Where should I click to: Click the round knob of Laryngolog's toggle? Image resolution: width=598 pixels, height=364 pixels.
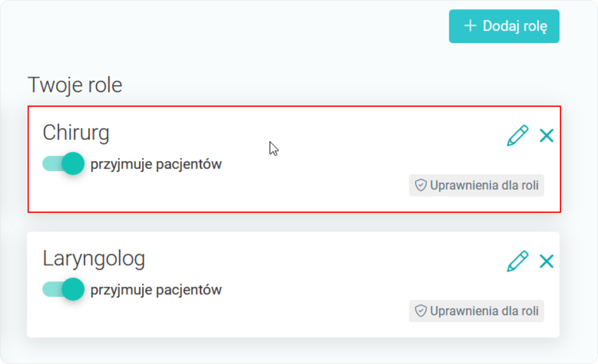click(x=73, y=289)
